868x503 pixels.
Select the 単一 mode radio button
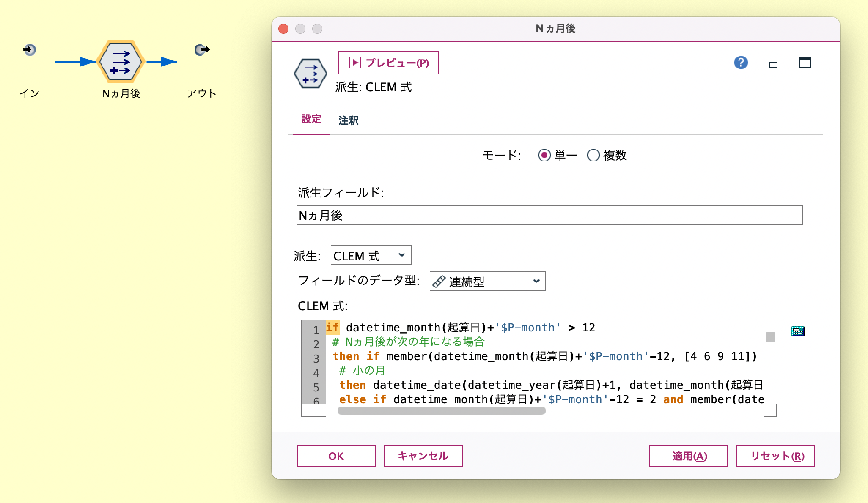(544, 156)
